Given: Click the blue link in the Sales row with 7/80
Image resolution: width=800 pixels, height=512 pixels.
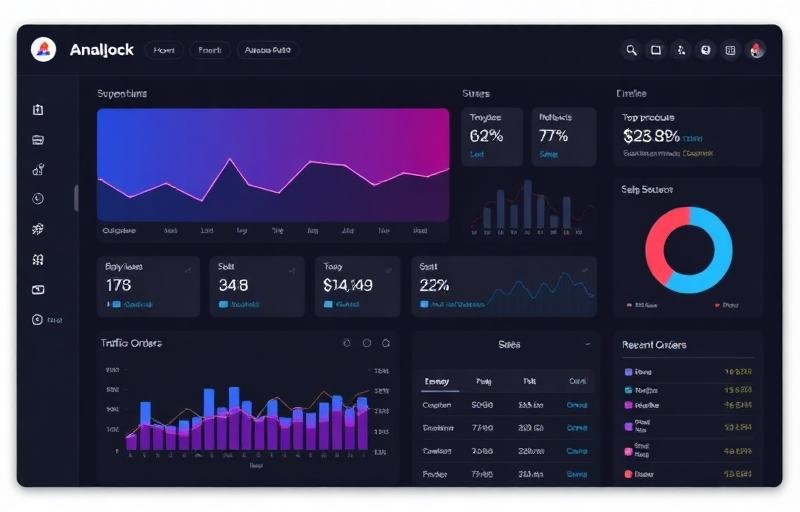Looking at the screenshot, I should click(x=577, y=428).
